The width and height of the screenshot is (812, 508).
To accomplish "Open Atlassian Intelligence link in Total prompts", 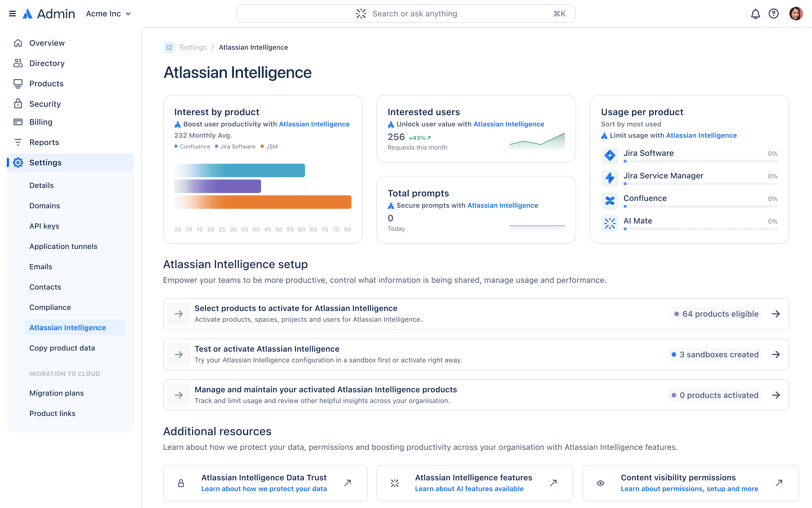I will [x=503, y=206].
